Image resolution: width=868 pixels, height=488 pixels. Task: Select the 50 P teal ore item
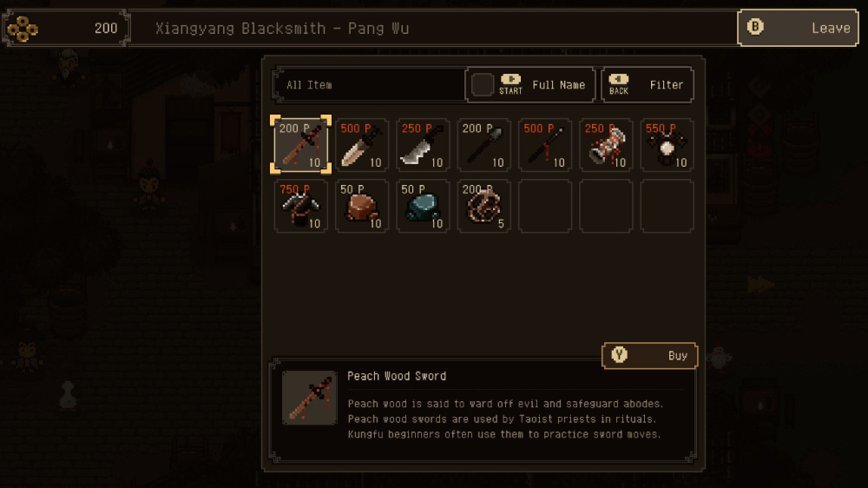[423, 206]
